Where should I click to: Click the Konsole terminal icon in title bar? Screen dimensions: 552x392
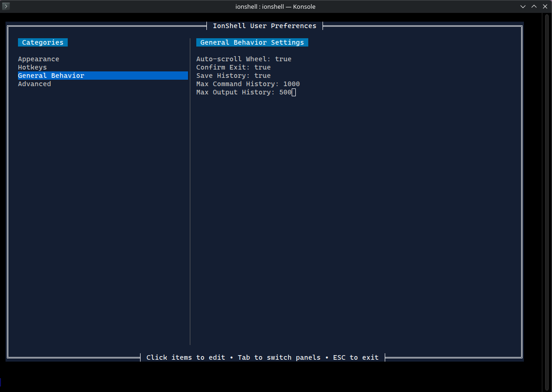(x=6, y=6)
